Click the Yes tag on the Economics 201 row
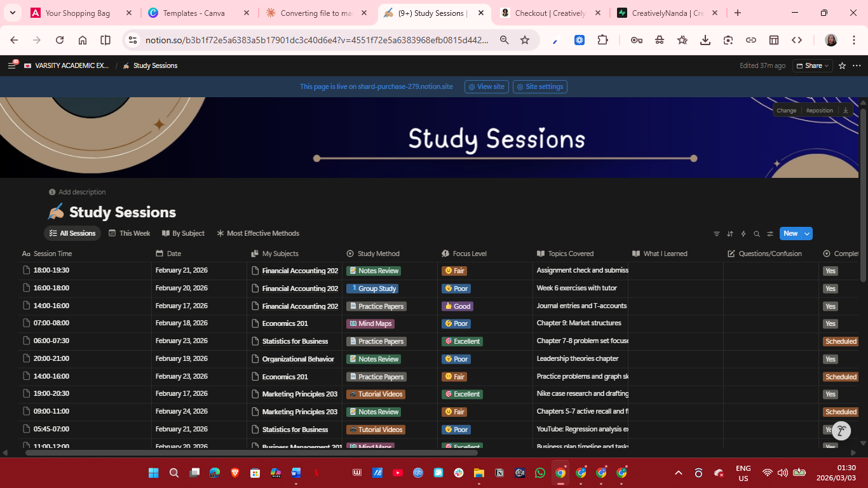 [830, 323]
